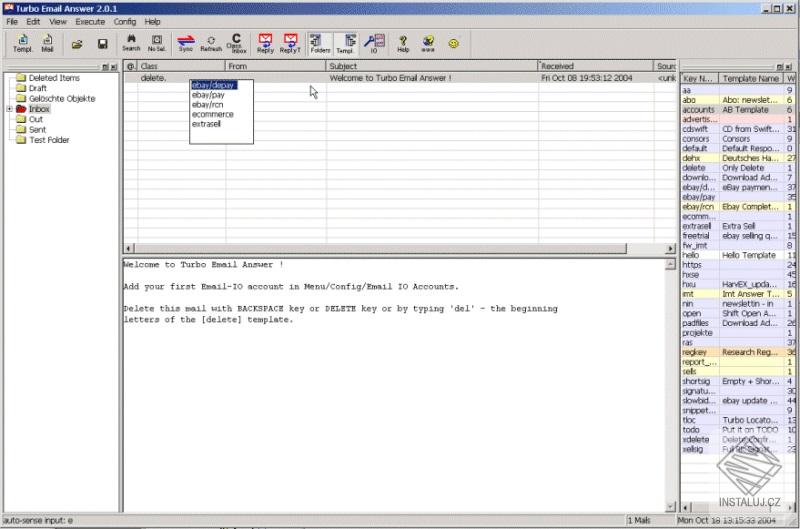Screen dimensions: 800x529
Task: Select the Welcome to Turbo Email Answer mail
Action: (x=400, y=78)
